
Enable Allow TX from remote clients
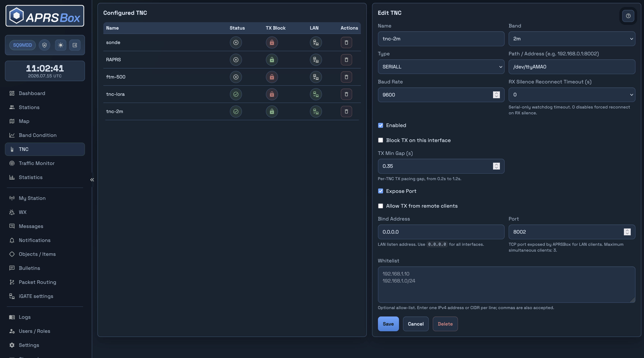point(380,206)
